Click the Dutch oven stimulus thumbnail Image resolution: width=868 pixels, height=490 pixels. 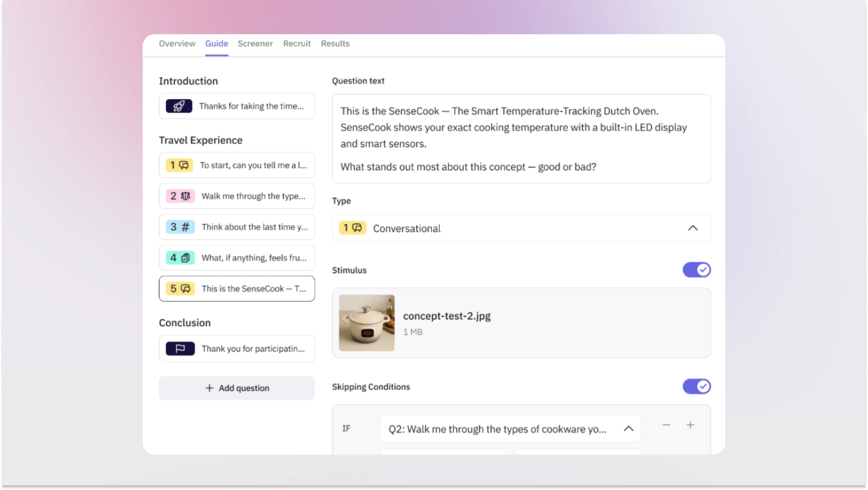pos(367,323)
